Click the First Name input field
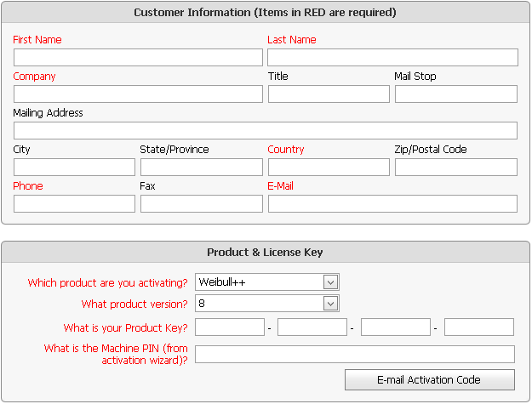 138,58
